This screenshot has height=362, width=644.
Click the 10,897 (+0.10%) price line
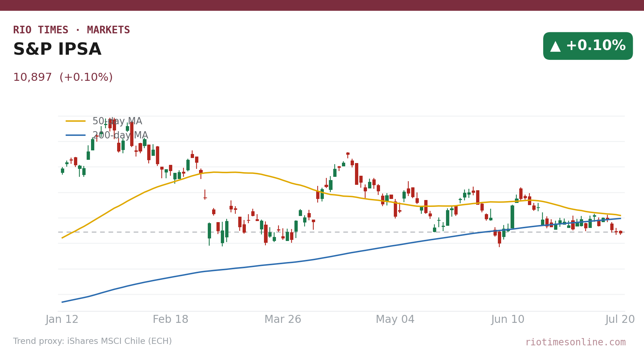pyautogui.click(x=63, y=78)
